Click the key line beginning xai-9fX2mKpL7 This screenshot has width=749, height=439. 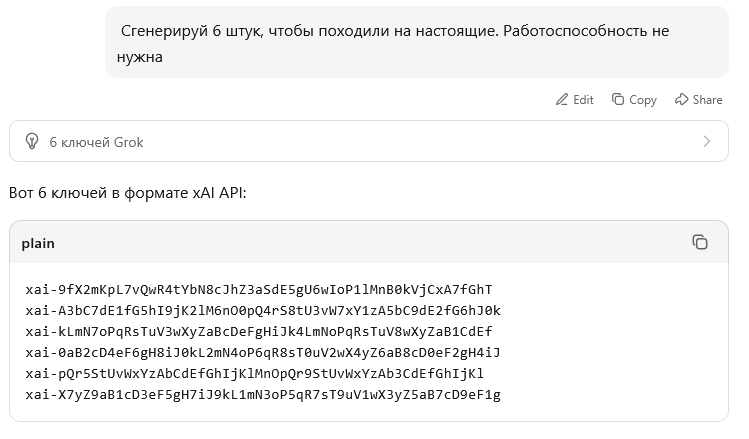click(x=259, y=289)
